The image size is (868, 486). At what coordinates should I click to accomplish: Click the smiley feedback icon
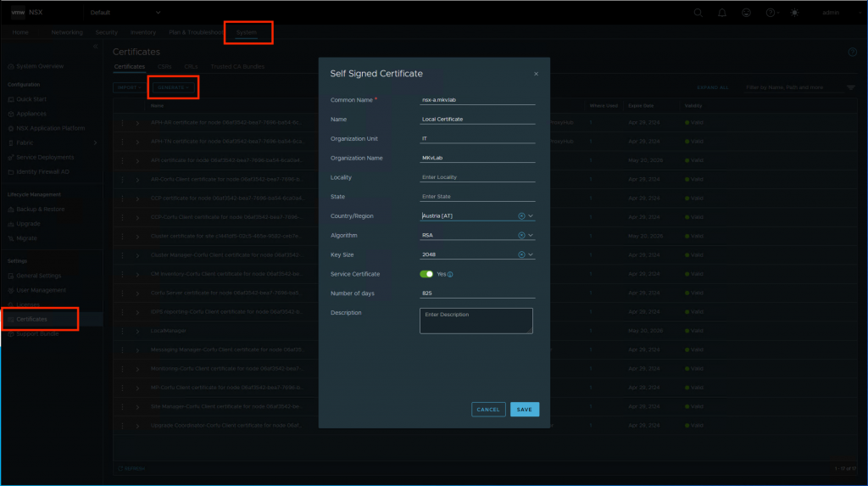[x=746, y=13]
